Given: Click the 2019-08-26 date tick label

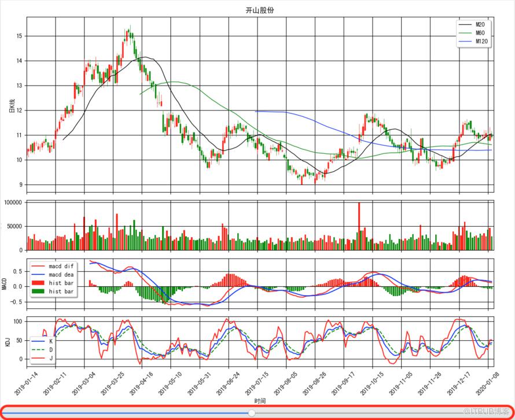Looking at the screenshot, I should pyautogui.click(x=315, y=384).
